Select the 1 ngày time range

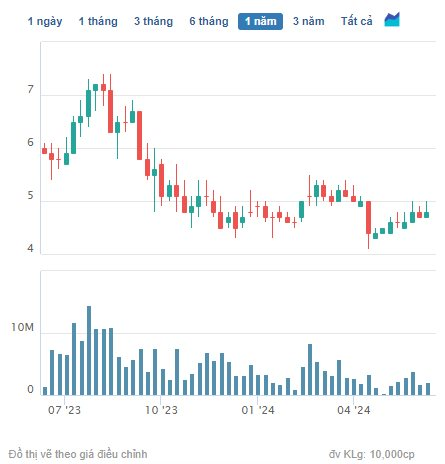(x=45, y=21)
